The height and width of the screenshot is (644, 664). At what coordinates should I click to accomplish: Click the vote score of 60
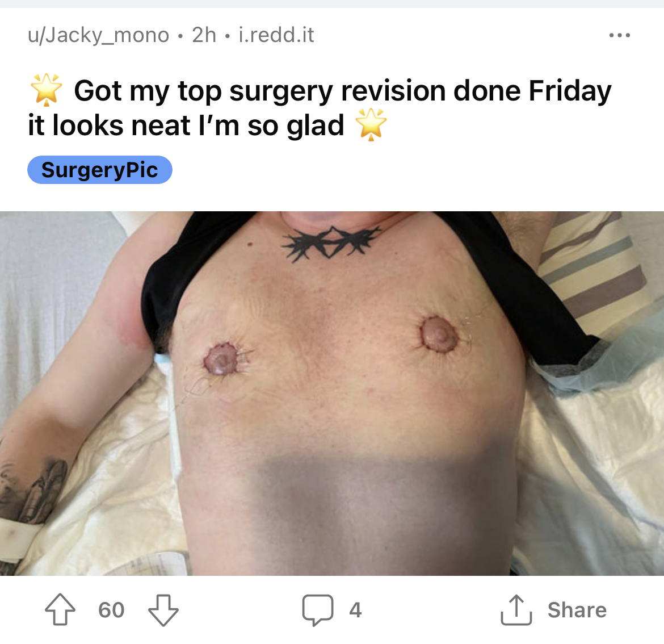111,610
